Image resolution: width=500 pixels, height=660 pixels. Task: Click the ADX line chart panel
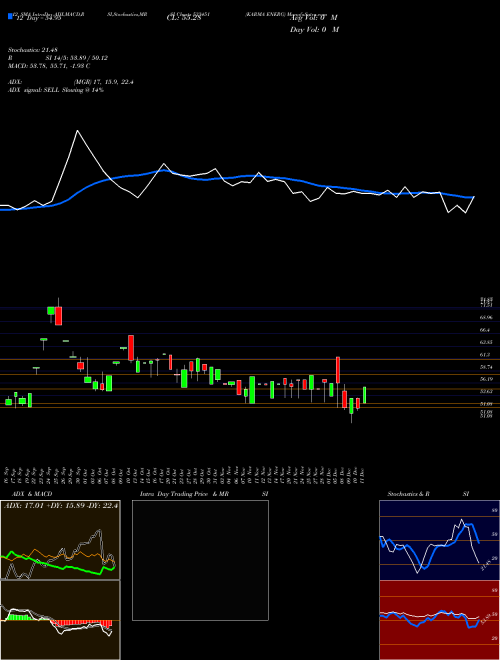pos(60,540)
